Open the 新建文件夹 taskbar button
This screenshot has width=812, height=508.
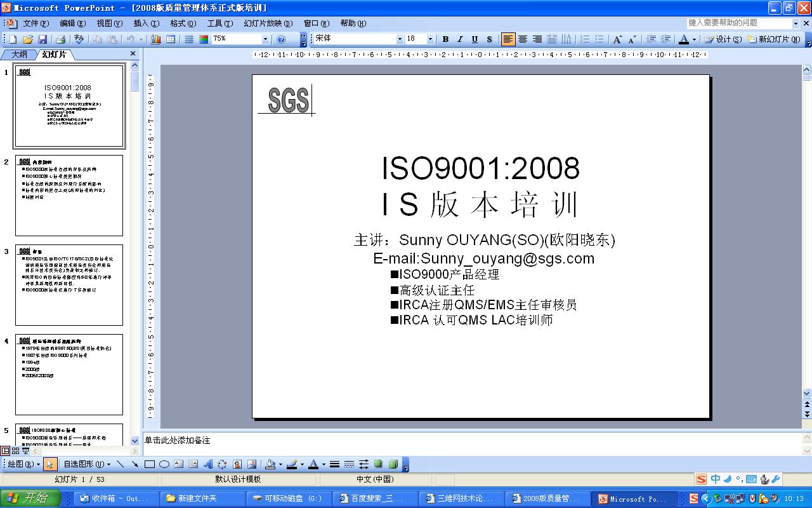(202, 498)
